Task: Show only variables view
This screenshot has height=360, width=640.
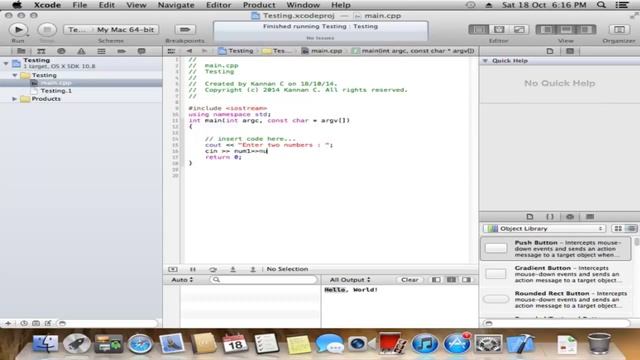Action: click(x=436, y=280)
